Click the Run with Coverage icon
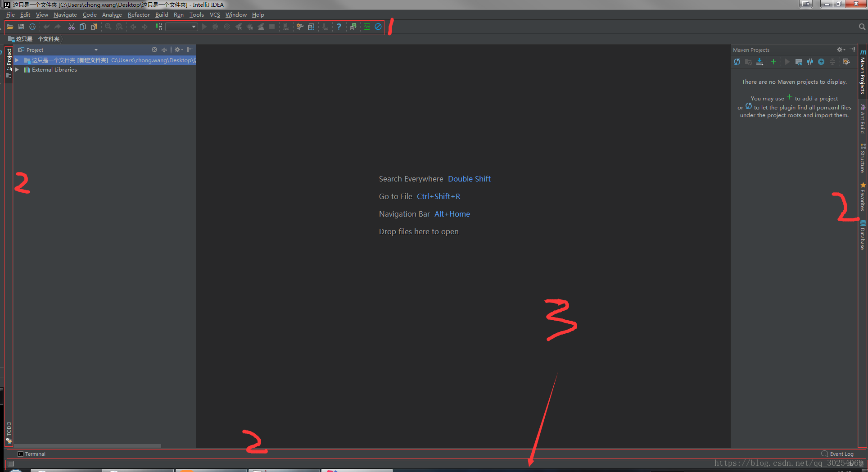 pos(227,27)
